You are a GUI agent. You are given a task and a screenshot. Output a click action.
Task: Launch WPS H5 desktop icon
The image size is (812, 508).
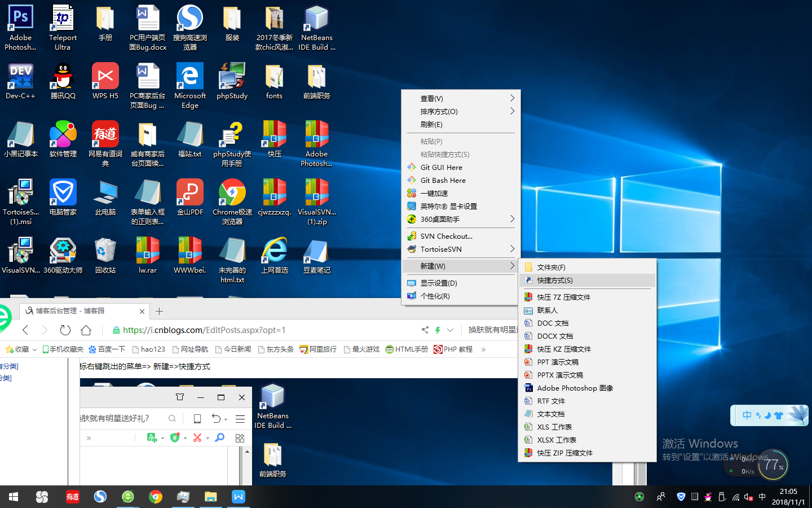tap(105, 81)
